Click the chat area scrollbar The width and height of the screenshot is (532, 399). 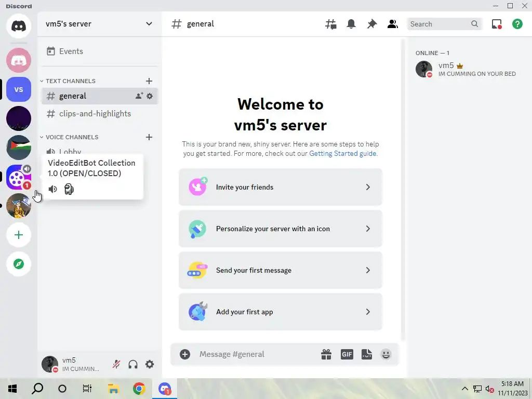coord(403,189)
